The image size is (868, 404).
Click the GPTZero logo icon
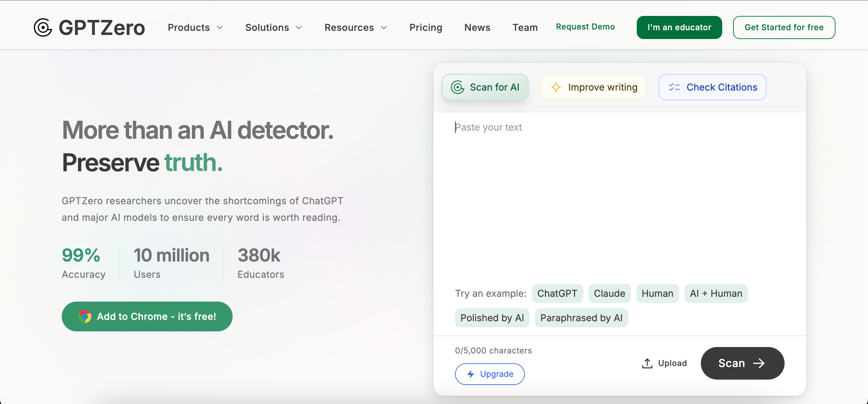pos(43,27)
